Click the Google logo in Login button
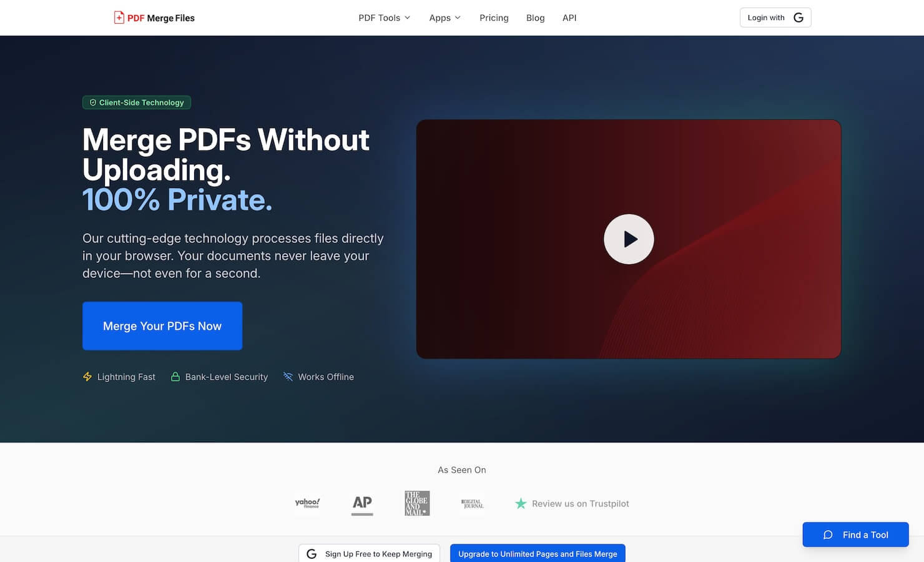Viewport: 924px width, 562px height. point(798,17)
